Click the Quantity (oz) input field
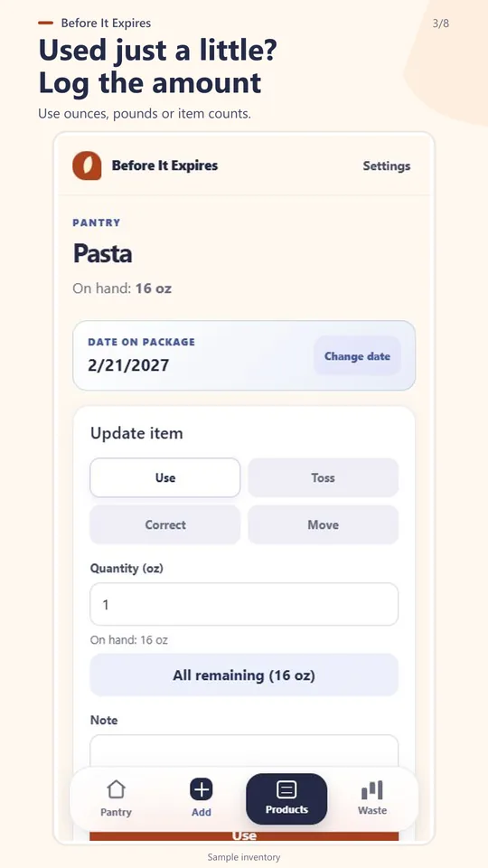Image resolution: width=488 pixels, height=868 pixels. (244, 605)
